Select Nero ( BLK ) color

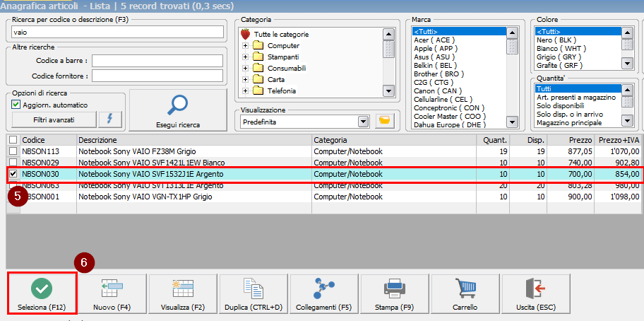point(578,40)
